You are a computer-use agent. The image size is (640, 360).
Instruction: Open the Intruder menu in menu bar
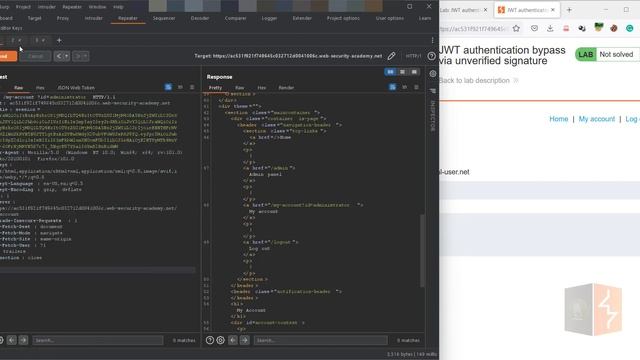[47, 7]
